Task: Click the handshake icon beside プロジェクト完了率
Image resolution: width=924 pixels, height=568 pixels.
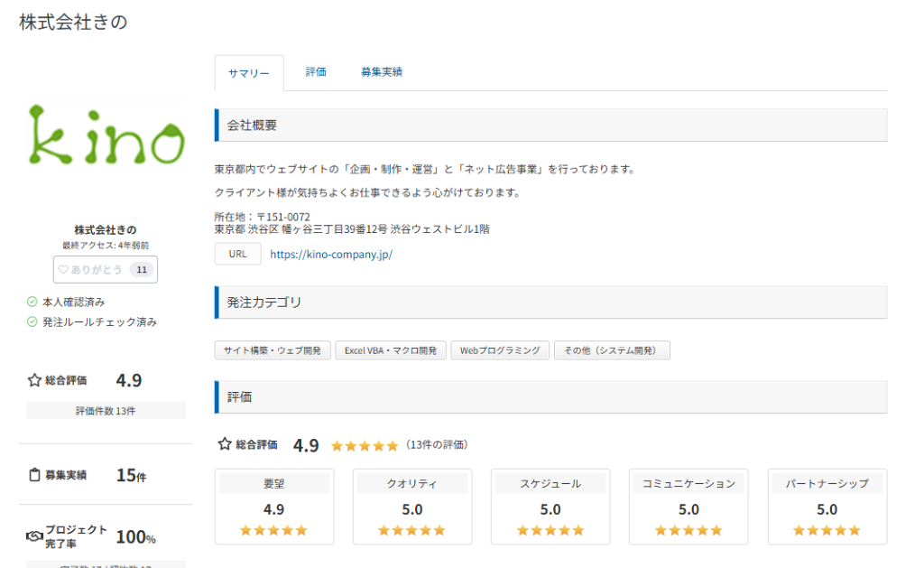Action: [x=34, y=536]
